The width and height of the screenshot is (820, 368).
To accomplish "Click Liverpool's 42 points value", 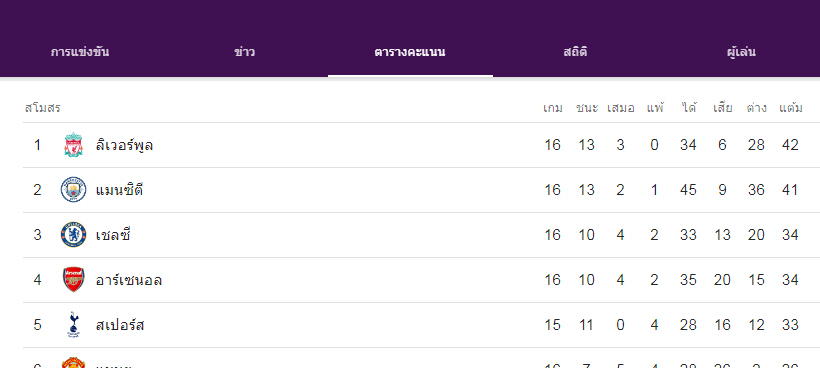I will (x=790, y=145).
